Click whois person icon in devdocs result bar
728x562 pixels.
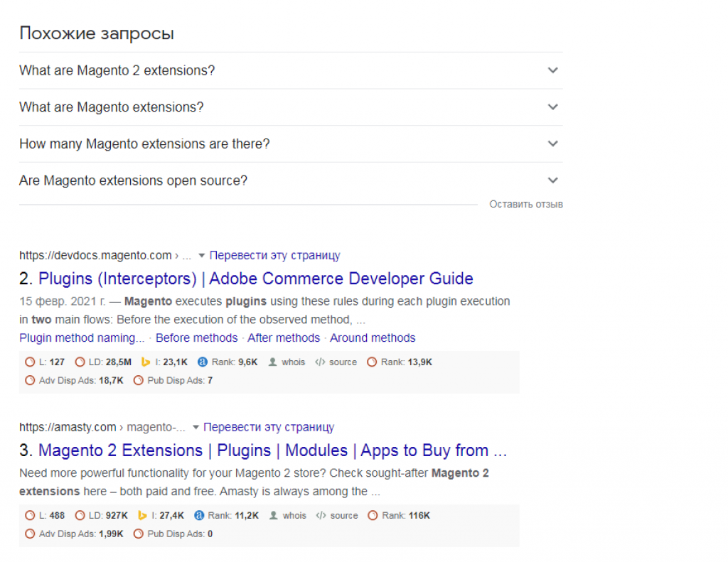(272, 362)
